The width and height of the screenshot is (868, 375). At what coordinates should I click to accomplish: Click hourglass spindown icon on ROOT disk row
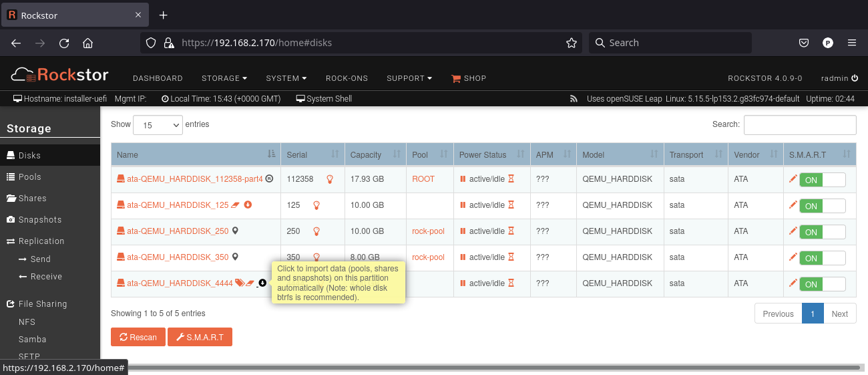click(511, 179)
